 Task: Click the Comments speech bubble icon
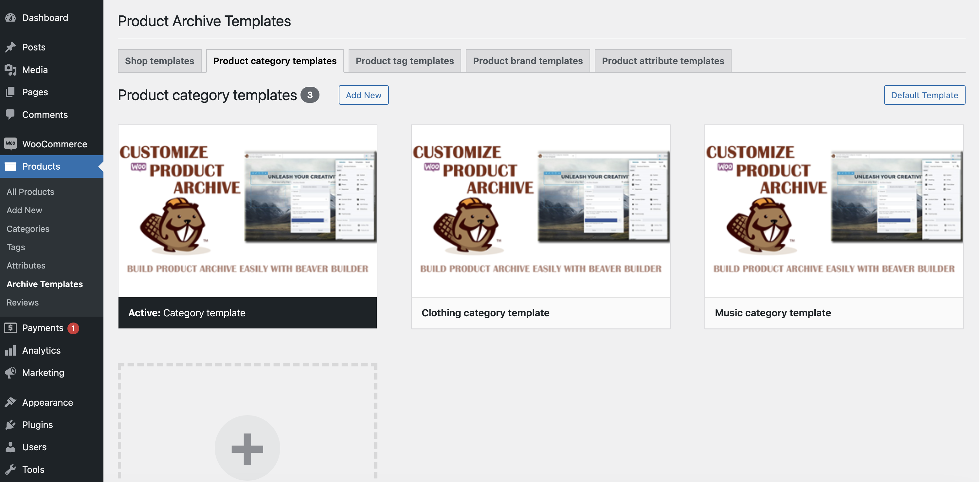click(x=11, y=114)
